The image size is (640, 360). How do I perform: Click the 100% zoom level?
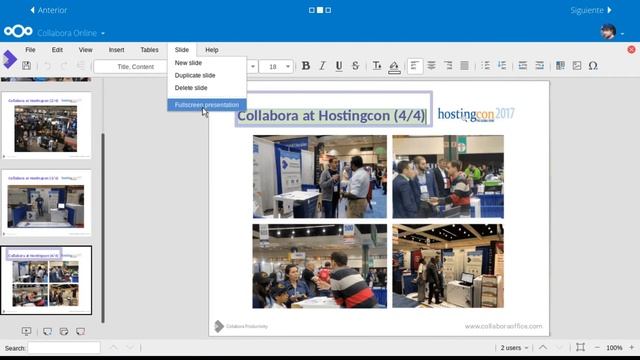pyautogui.click(x=614, y=348)
